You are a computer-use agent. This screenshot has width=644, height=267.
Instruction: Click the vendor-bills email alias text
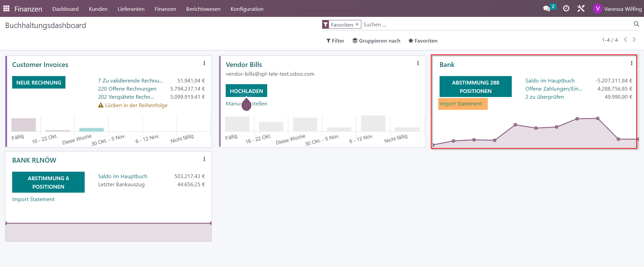(x=270, y=74)
